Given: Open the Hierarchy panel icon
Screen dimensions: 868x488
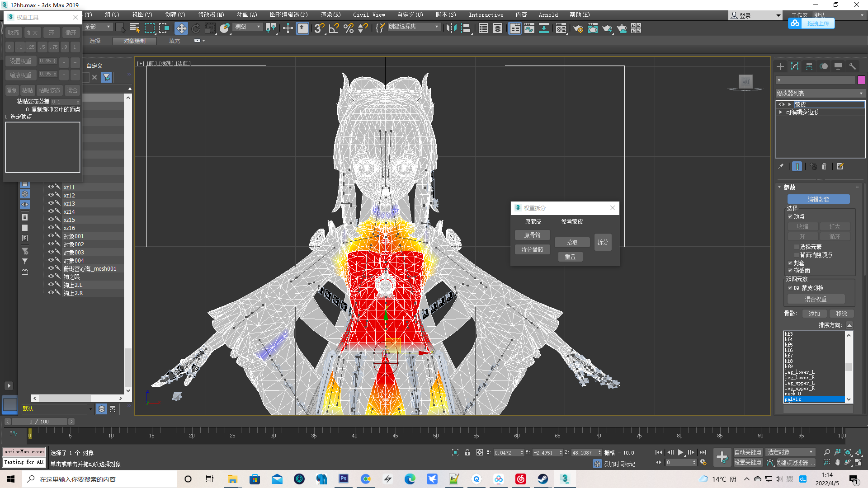Looking at the screenshot, I should tap(809, 66).
